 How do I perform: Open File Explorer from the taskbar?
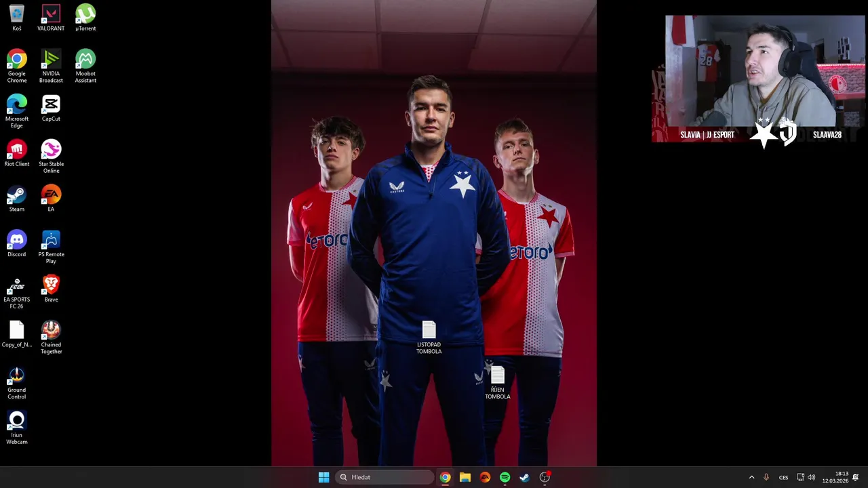465,477
